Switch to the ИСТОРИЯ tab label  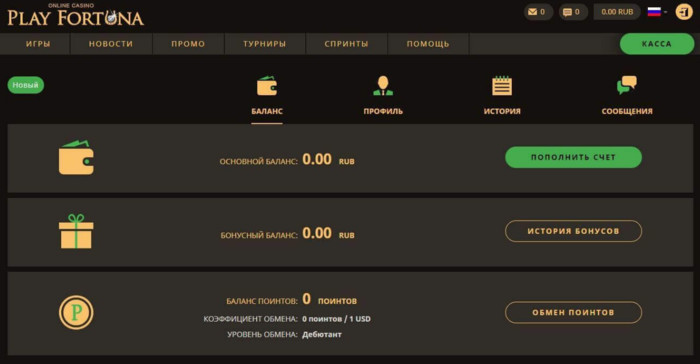502,111
